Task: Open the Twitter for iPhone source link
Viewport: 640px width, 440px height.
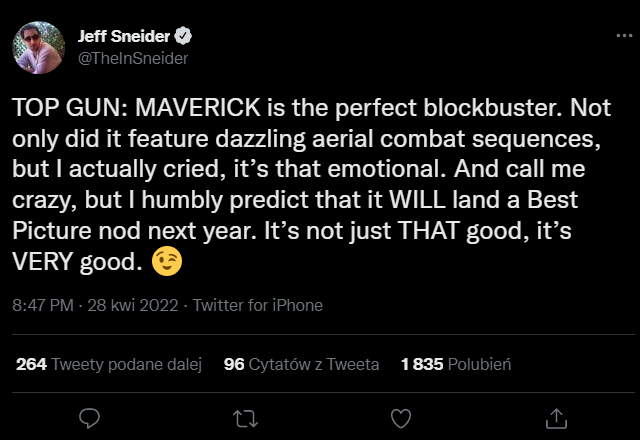Action: click(258, 305)
